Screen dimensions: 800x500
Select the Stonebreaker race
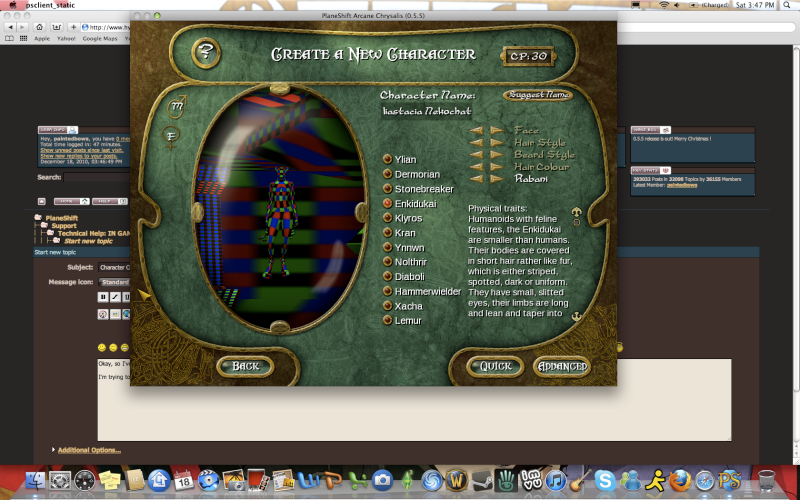click(x=418, y=189)
